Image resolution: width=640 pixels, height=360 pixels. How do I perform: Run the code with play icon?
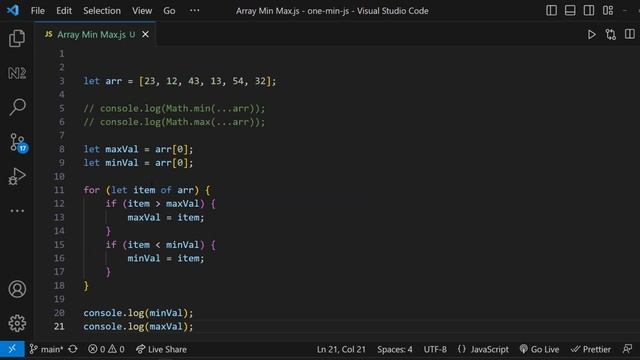591,35
